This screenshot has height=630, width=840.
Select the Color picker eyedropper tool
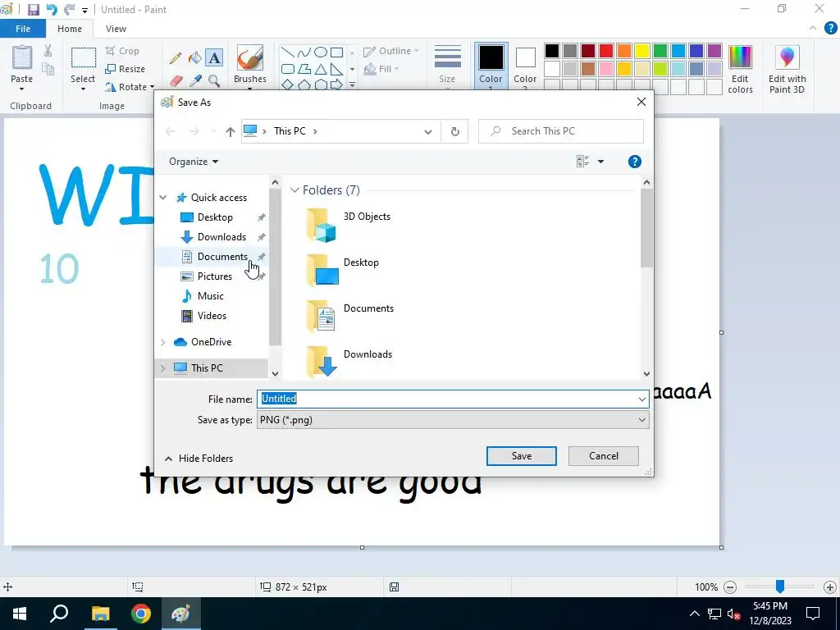pos(195,81)
